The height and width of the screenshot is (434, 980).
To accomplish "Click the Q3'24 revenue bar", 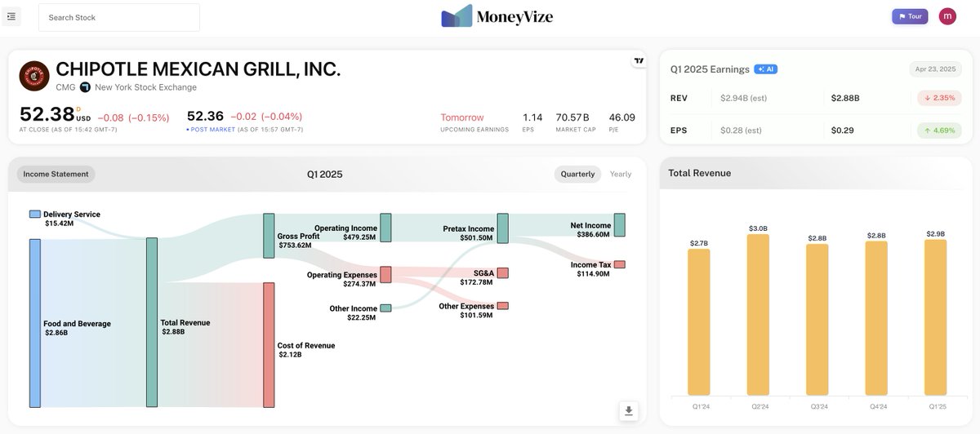I will click(817, 320).
